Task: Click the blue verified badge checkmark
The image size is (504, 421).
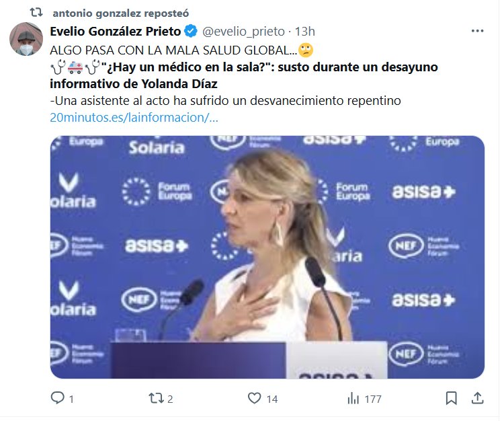Action: 192,31
